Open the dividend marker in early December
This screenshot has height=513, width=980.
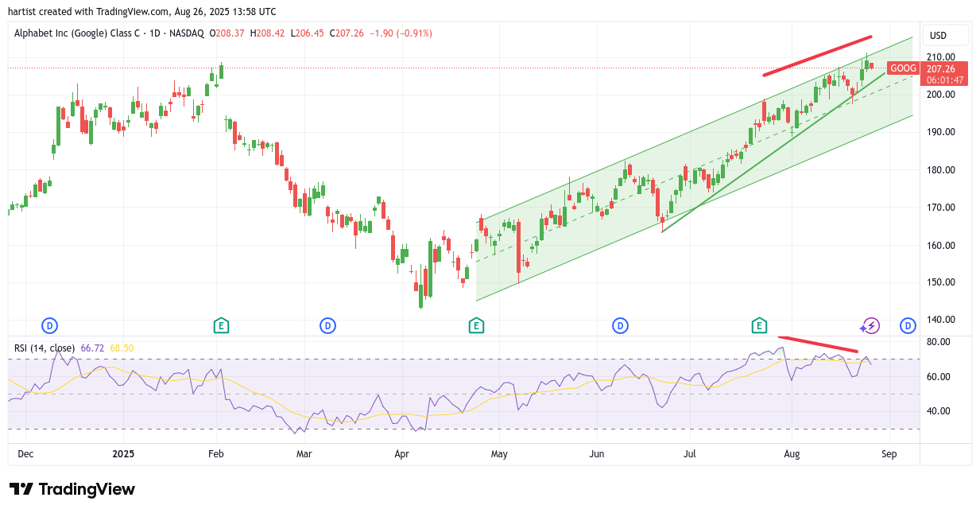tap(49, 325)
